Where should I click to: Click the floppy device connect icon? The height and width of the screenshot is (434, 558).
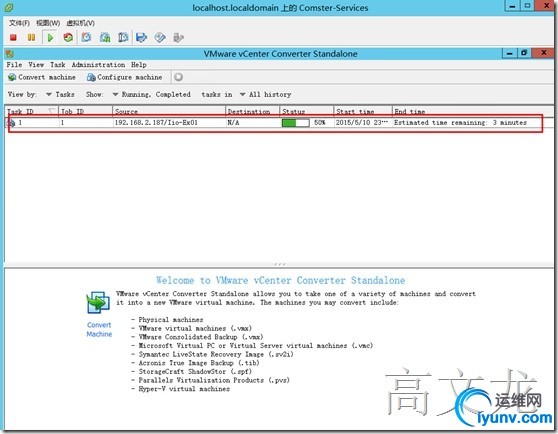[x=141, y=37]
